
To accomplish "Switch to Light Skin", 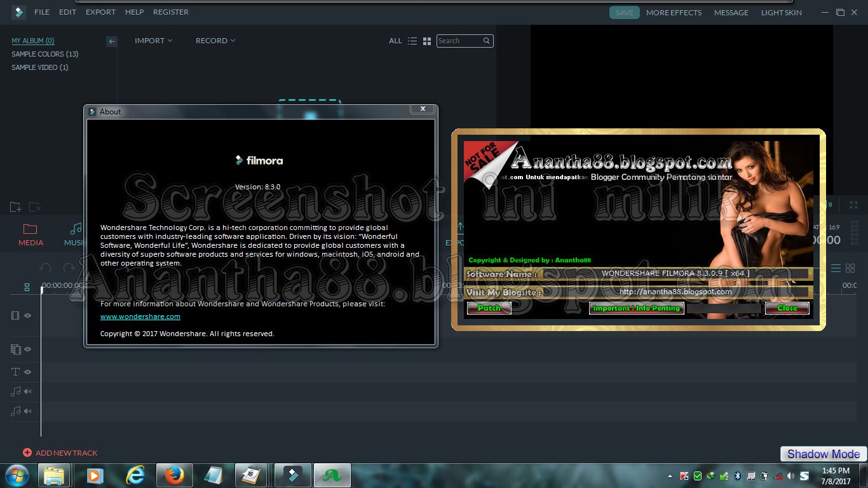I will tap(781, 12).
